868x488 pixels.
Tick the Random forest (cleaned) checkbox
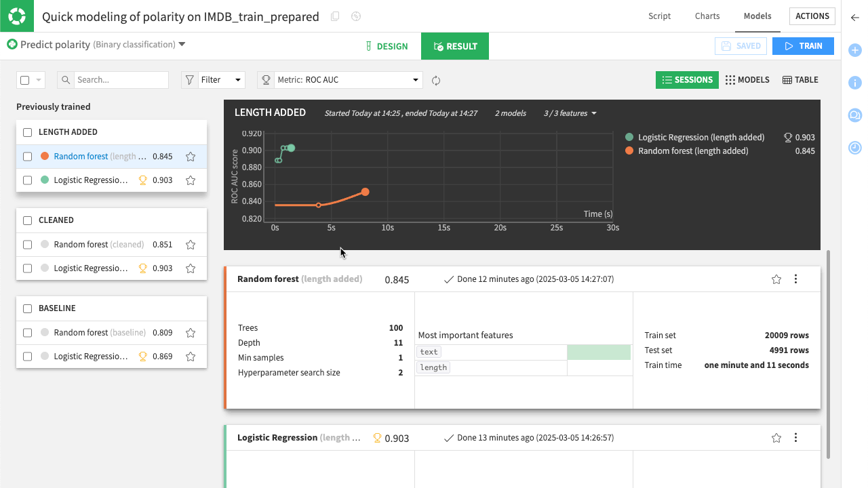pyautogui.click(x=28, y=245)
